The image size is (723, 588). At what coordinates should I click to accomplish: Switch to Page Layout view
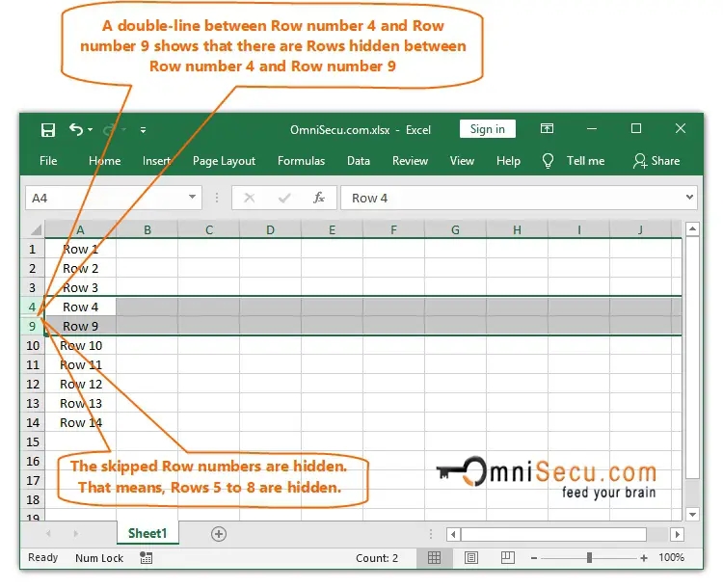tap(470, 557)
